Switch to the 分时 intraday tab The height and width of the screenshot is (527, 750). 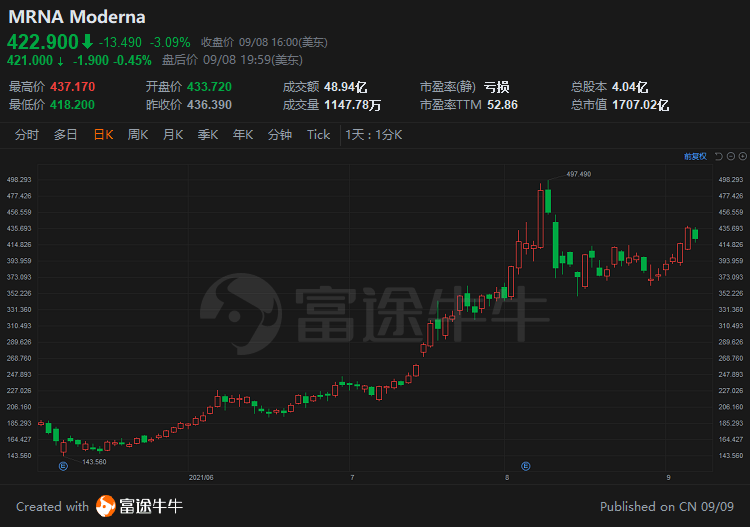(x=27, y=135)
